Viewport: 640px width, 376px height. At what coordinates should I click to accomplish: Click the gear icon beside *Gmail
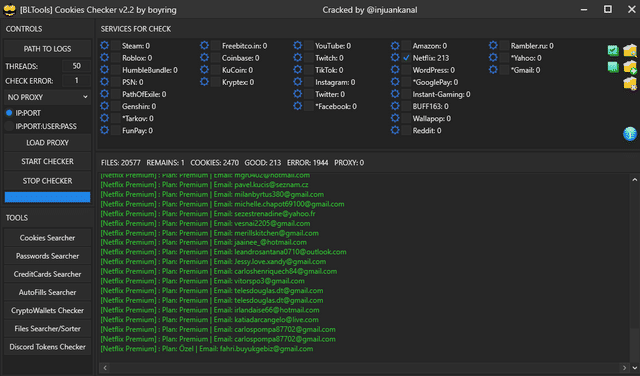493,70
